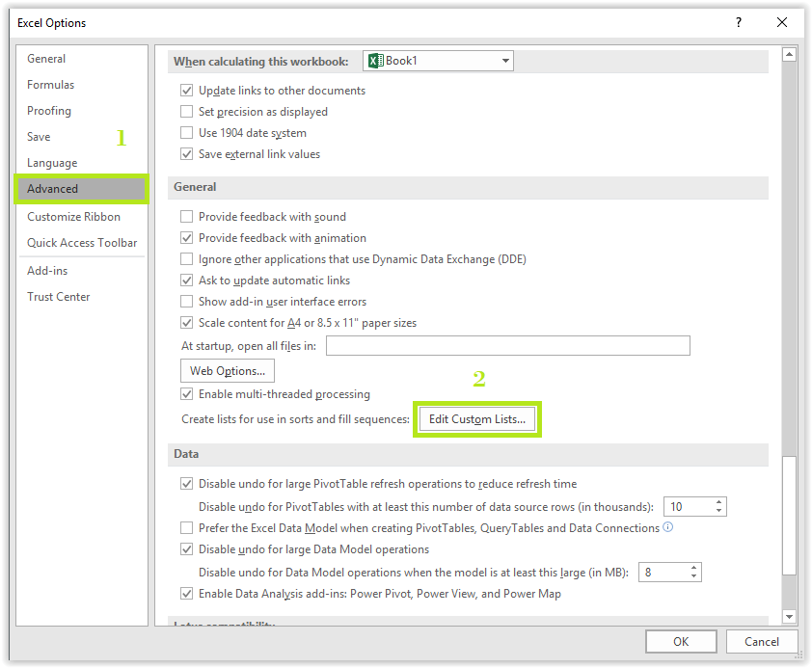Viewport: 812px width, 668px height.
Task: Click the scrollbar up arrow
Action: pos(789,54)
